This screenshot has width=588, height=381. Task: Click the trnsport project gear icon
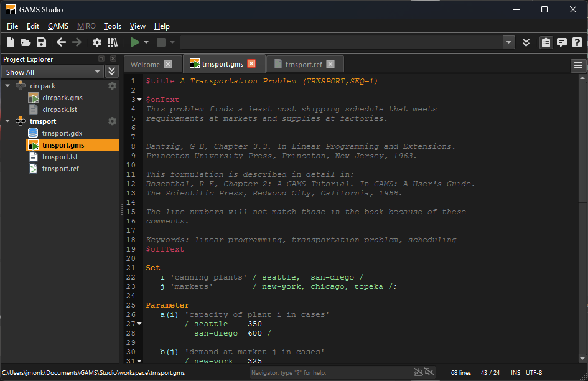112,121
